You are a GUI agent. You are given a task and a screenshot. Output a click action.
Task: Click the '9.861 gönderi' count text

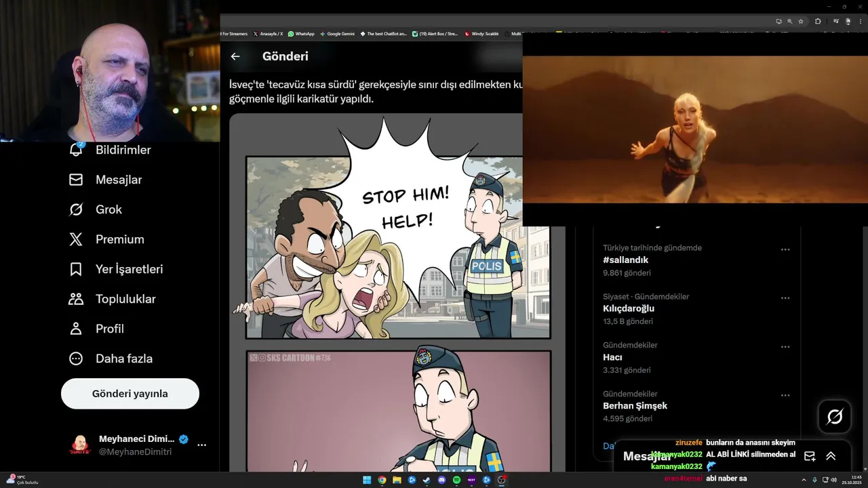point(627,273)
